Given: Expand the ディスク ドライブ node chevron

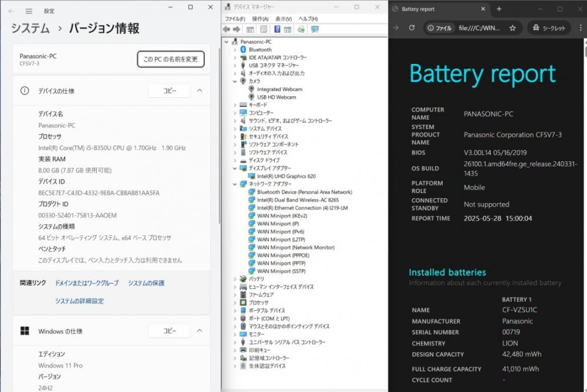Looking at the screenshot, I should click(235, 160).
